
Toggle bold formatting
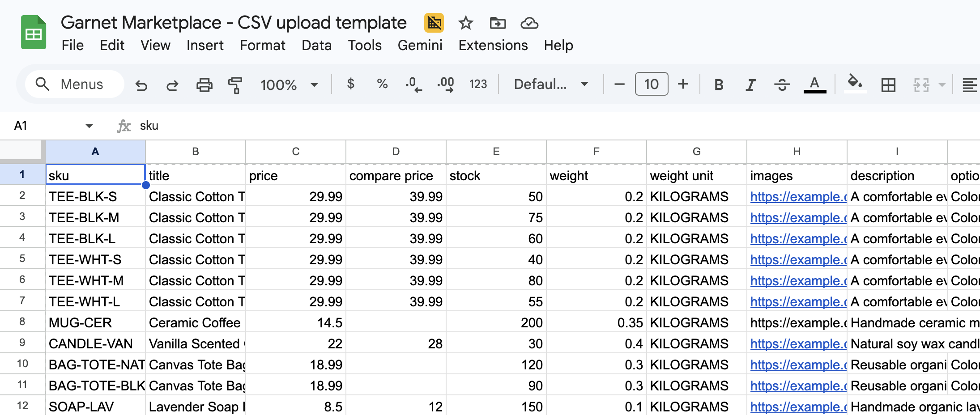tap(718, 84)
